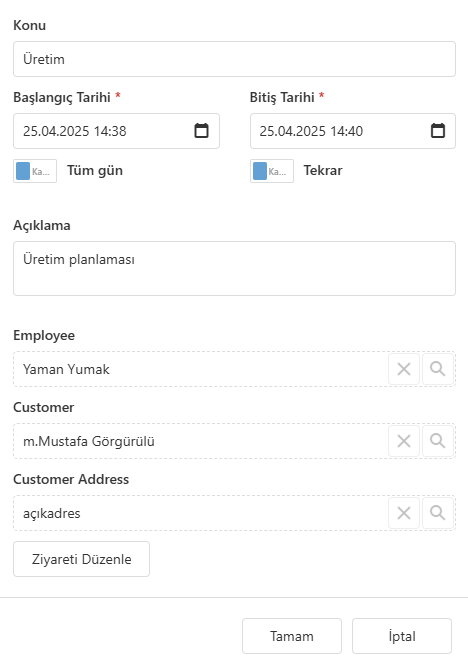This screenshot has height=658, width=468.
Task: Clear the Customer m.Mustafa Görgürülü entry
Action: [404, 441]
